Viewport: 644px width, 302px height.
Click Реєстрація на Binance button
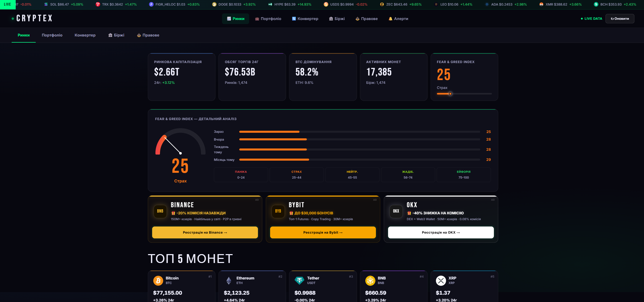click(x=205, y=232)
